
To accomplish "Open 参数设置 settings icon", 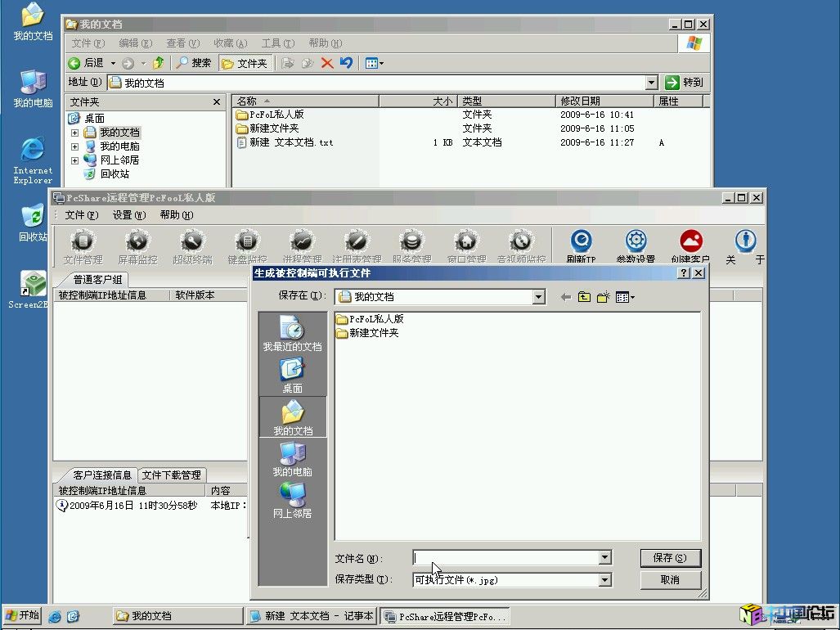I will [636, 242].
